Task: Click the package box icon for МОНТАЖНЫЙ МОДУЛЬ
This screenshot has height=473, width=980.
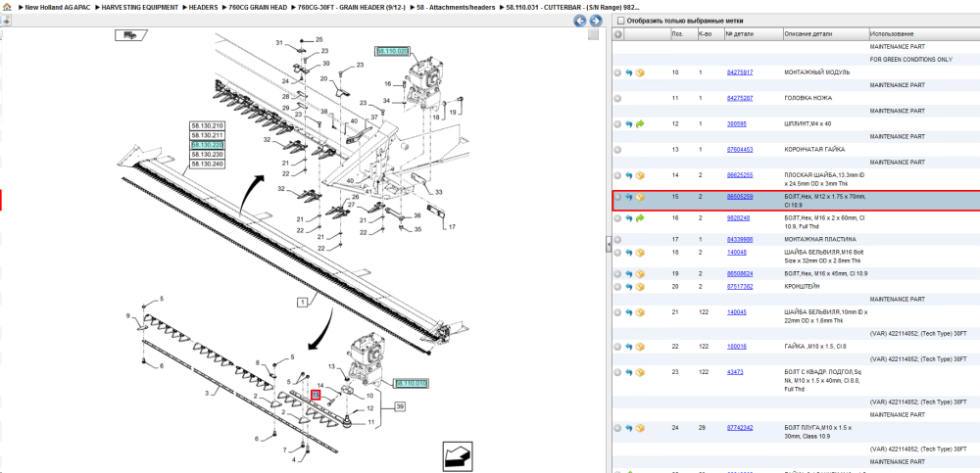Action: tap(640, 72)
